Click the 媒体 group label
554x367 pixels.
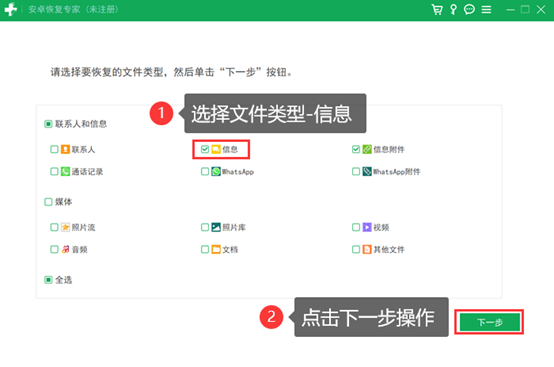tap(64, 202)
